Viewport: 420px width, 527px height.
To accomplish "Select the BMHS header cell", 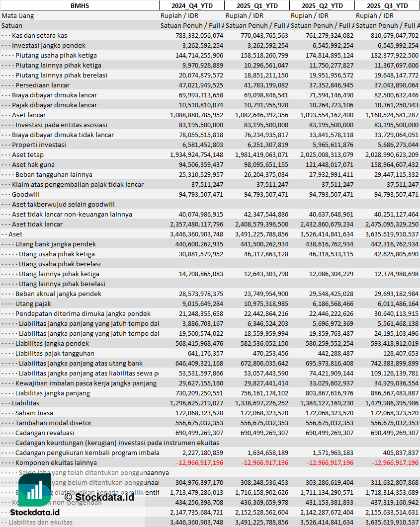I will (x=80, y=5).
